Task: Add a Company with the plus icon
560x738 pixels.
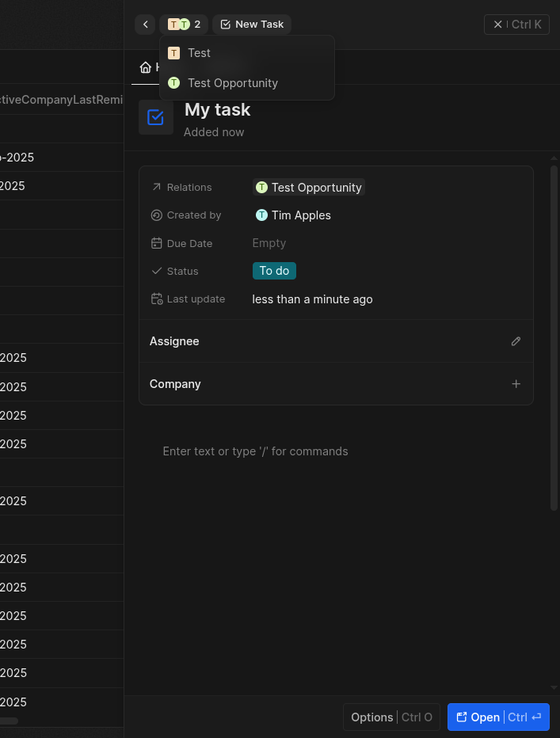Action: pyautogui.click(x=516, y=384)
